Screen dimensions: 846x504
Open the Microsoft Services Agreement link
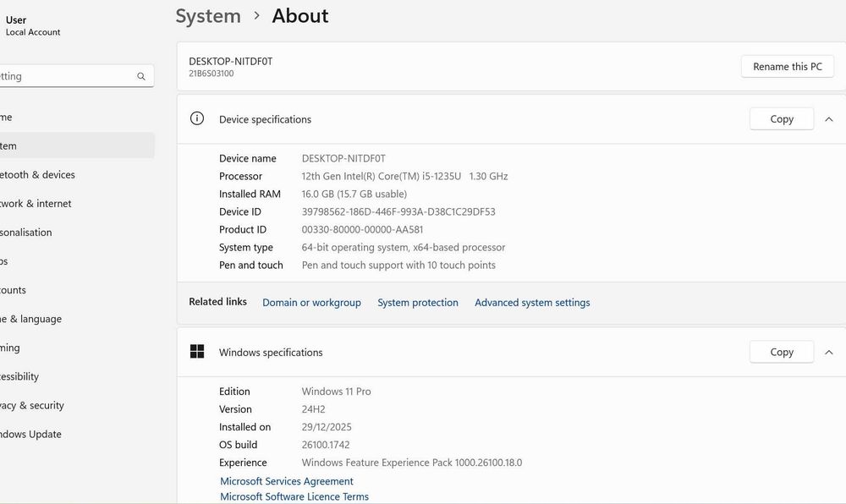(x=287, y=481)
